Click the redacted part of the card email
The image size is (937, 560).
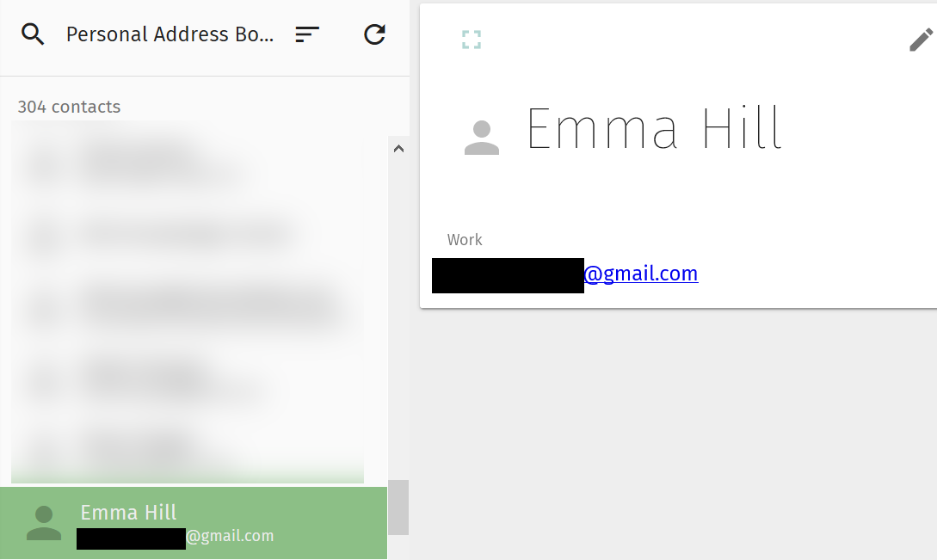tap(508, 275)
